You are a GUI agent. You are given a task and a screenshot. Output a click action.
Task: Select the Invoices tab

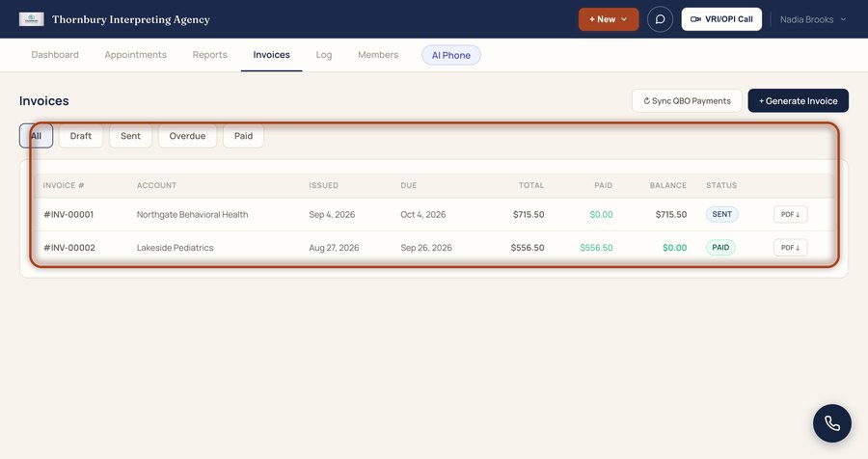(271, 55)
